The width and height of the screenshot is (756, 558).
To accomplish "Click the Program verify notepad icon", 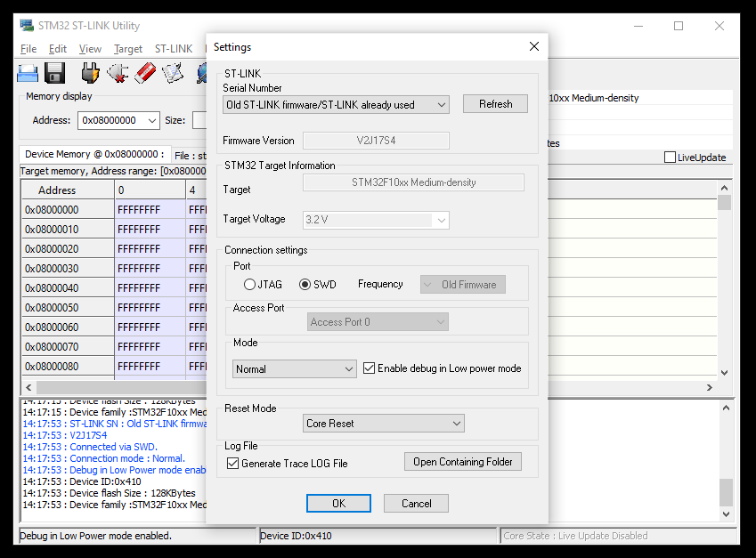I will (173, 73).
